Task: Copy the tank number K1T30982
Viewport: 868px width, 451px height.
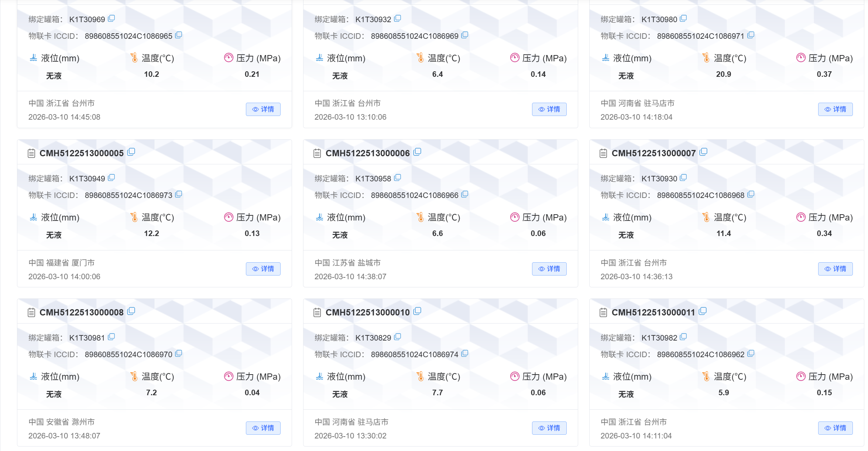Action: 683,336
